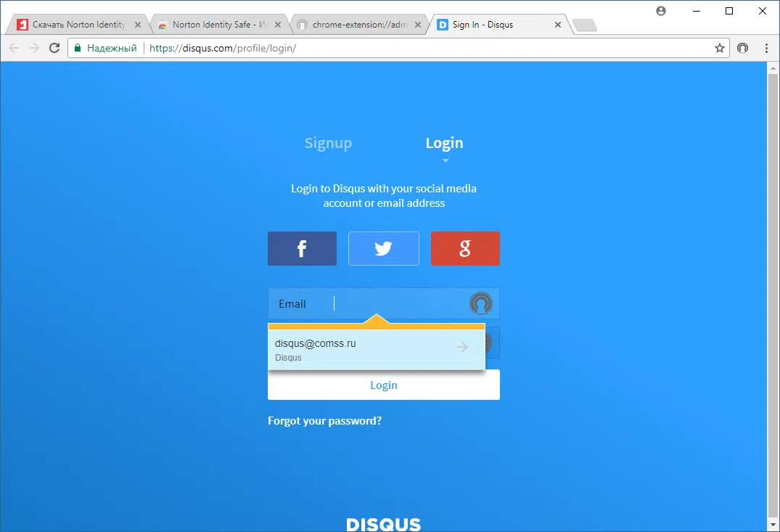The width and height of the screenshot is (780, 532).
Task: Click the green secure padlock icon
Action: point(77,48)
